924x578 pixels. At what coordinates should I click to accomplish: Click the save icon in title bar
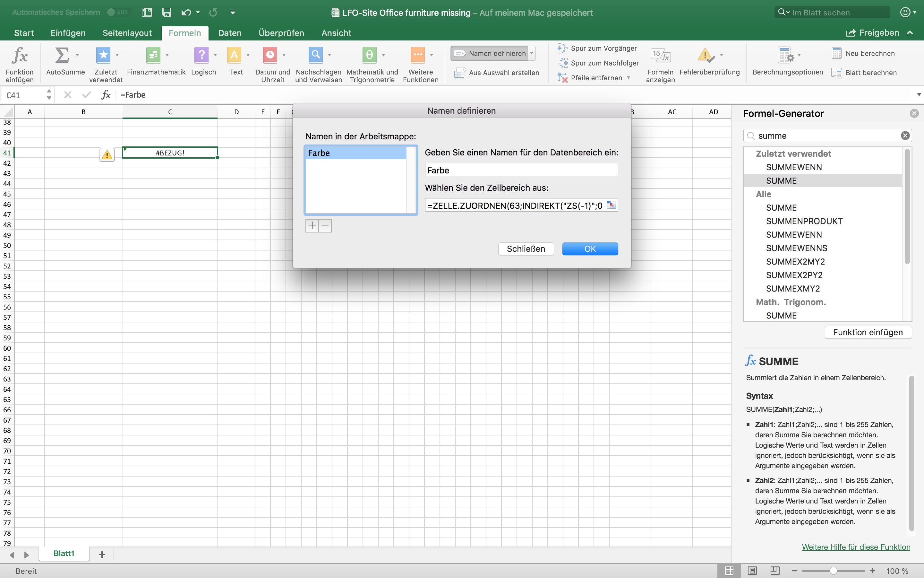tap(167, 12)
